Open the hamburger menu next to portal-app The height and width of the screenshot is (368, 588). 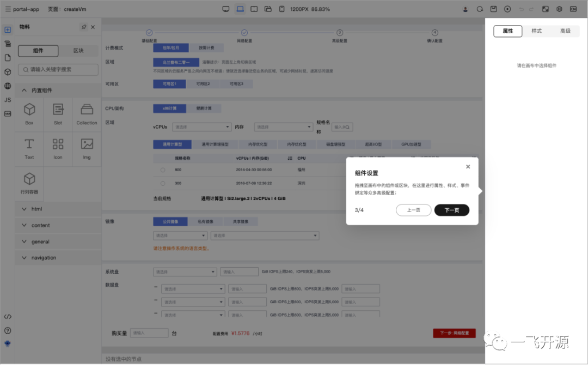click(x=8, y=9)
